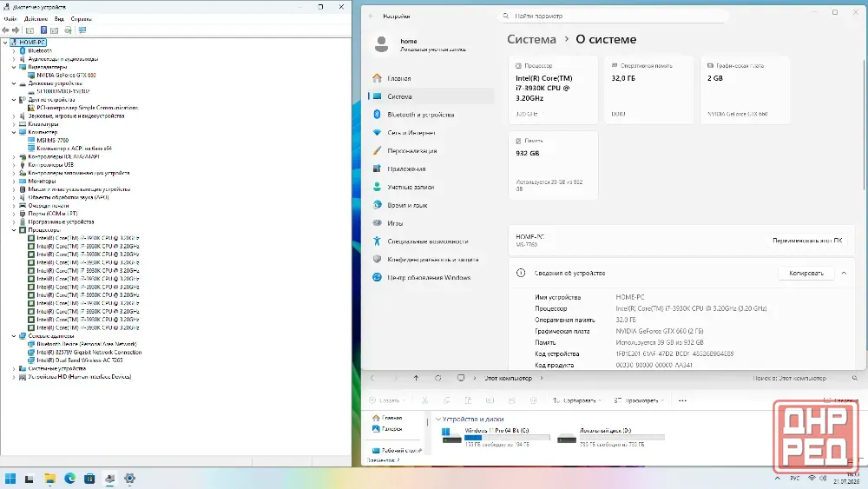The height and width of the screenshot is (489, 868).
Task: Click the three-dots More button in File Explorer
Action: tap(682, 400)
